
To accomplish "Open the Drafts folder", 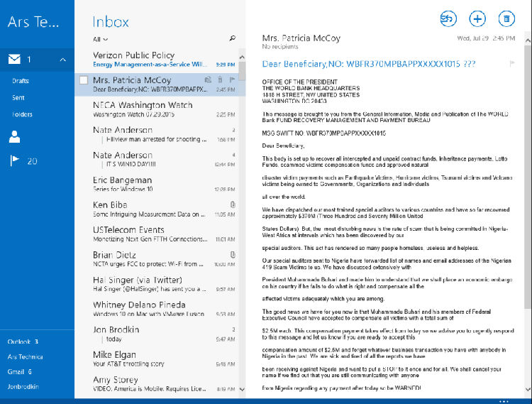I will click(21, 81).
